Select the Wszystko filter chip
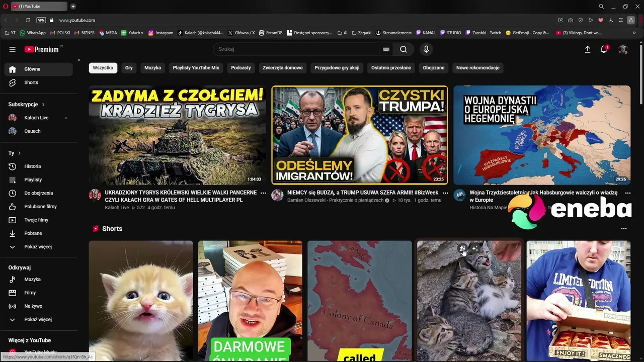This screenshot has height=362, width=644. (103, 68)
